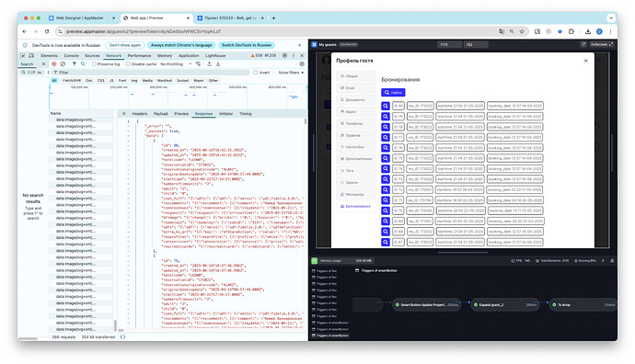Image resolution: width=635 pixels, height=364 pixels.
Task: Toggle the inspect element picker
Action: [23, 55]
